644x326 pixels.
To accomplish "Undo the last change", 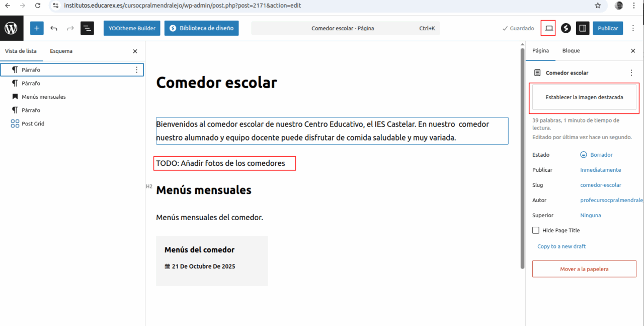I will [54, 28].
